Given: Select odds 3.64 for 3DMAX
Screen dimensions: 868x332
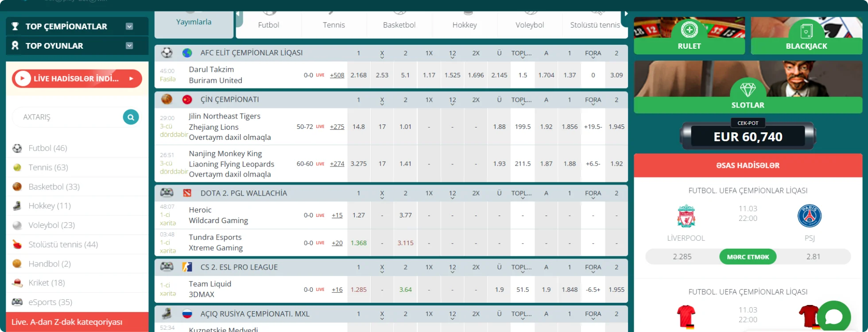Looking at the screenshot, I should [405, 290].
